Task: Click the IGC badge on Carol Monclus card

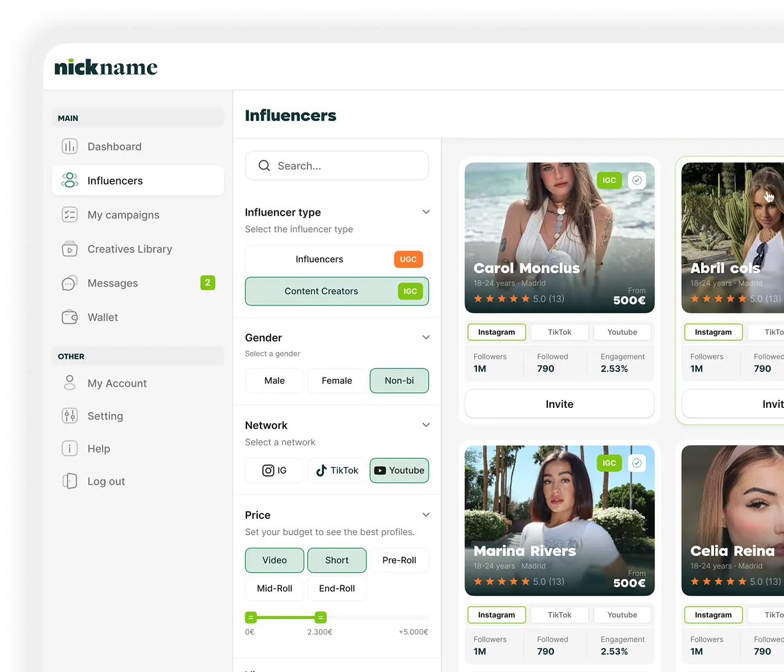Action: pyautogui.click(x=609, y=180)
